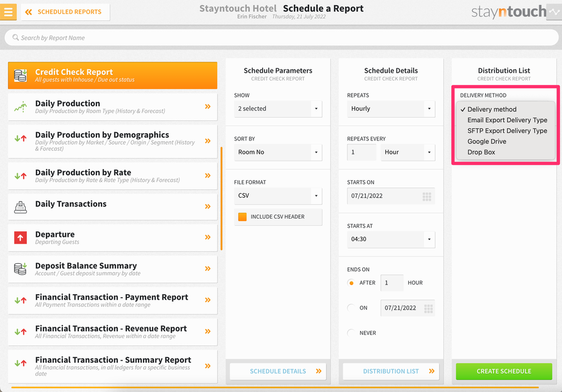Select the Departure report title

55,234
